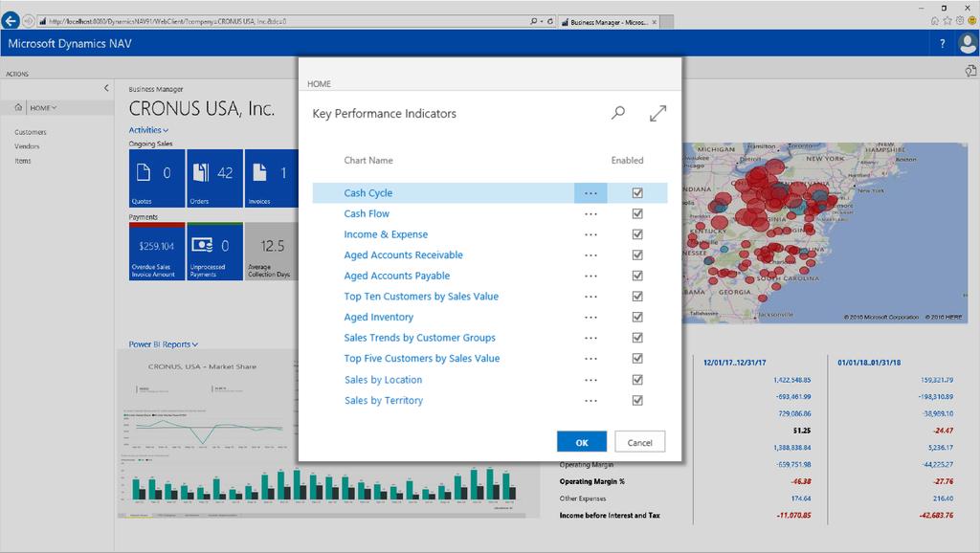Click the 01/01/18..01/31/18 period header
The image size is (980, 553).
[x=869, y=363]
